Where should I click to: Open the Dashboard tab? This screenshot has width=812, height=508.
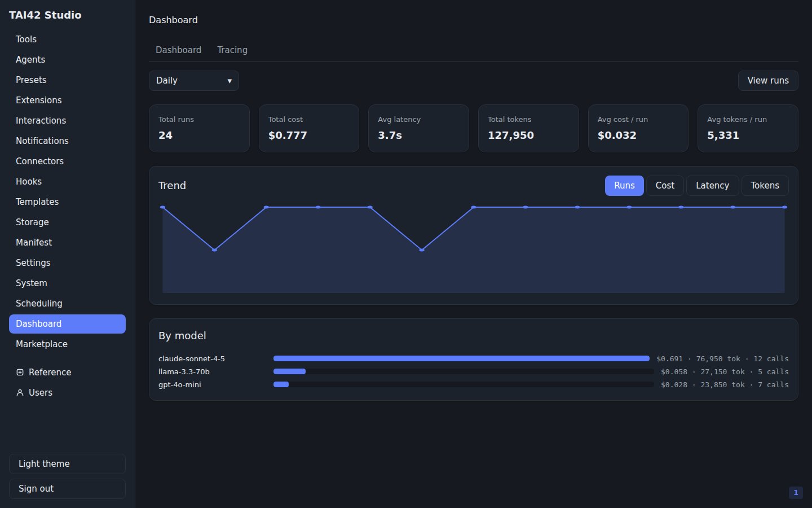click(178, 50)
